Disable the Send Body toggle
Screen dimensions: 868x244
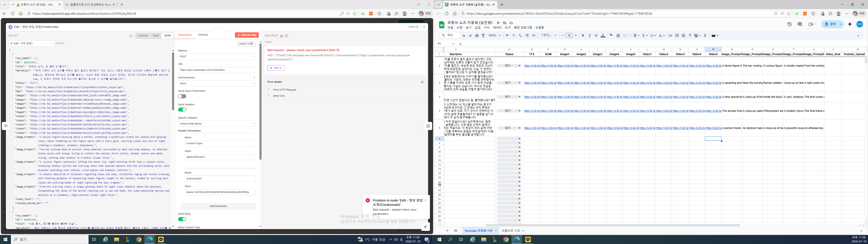click(182, 219)
